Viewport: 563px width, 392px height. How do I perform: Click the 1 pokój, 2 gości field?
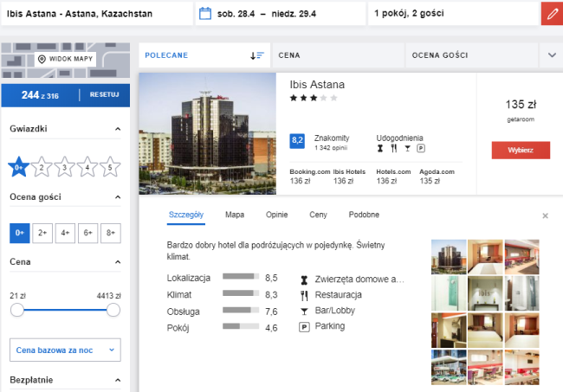(454, 14)
